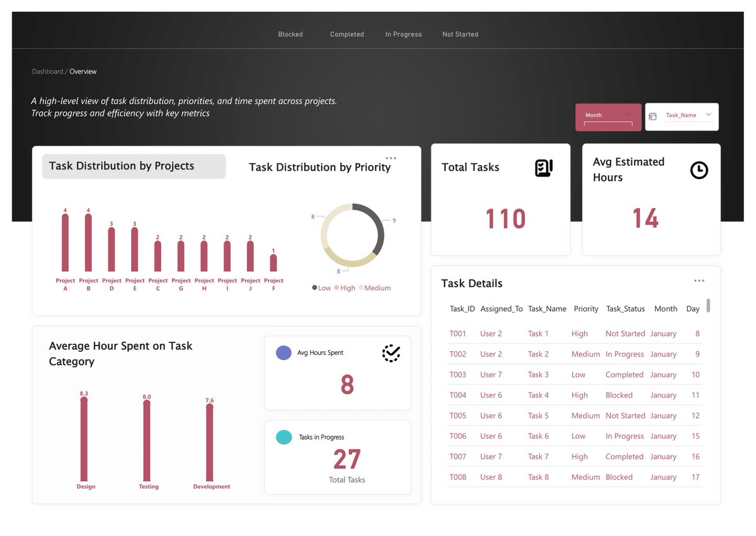The height and width of the screenshot is (536, 756).
Task: Filter by Blocked status tab
Action: point(290,34)
